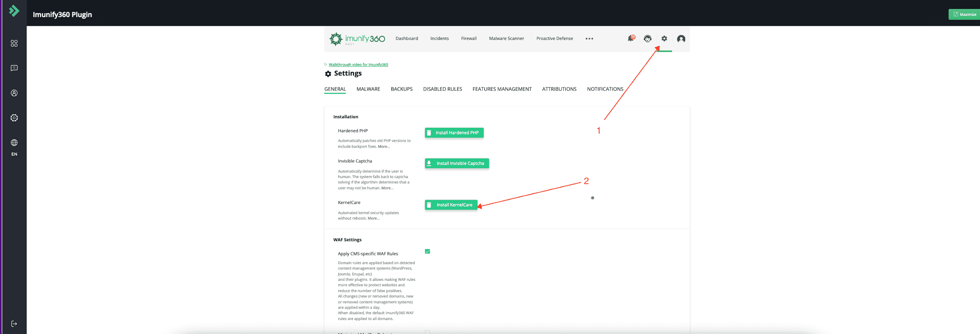Click the Install KernelCare button
This screenshot has height=334, width=980.
click(451, 205)
